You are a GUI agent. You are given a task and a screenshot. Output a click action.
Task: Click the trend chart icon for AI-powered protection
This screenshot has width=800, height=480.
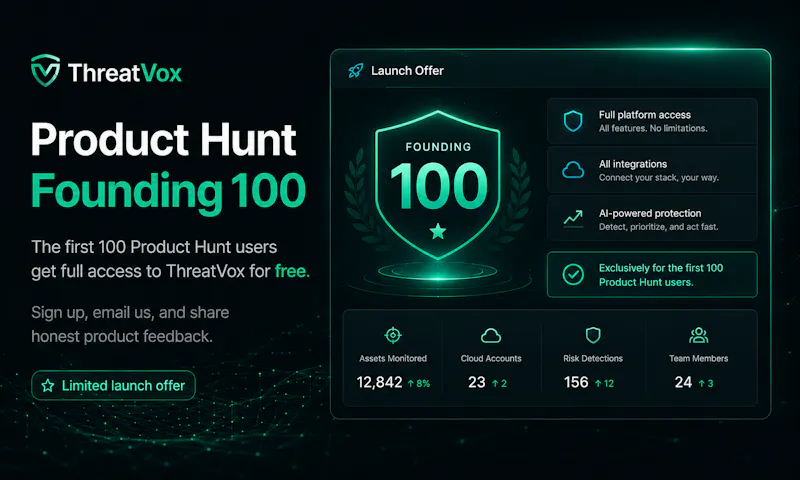[x=573, y=218]
